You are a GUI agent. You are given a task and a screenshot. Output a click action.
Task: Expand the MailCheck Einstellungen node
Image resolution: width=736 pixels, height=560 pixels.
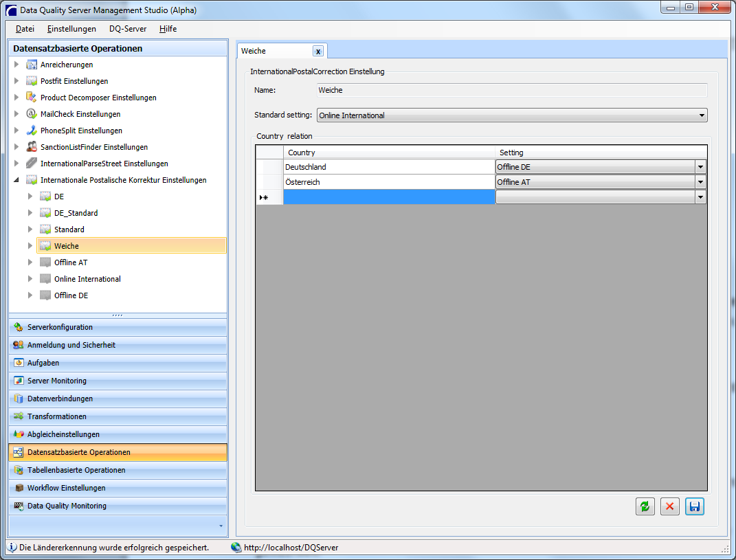16,114
